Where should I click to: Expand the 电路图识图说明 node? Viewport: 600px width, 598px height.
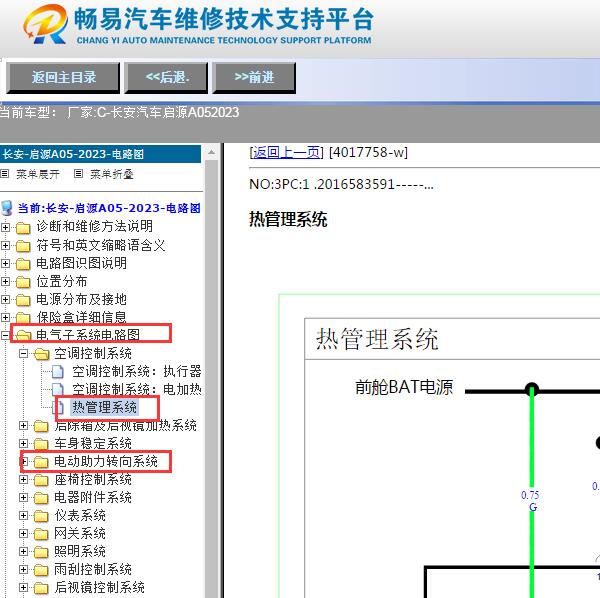[5, 263]
